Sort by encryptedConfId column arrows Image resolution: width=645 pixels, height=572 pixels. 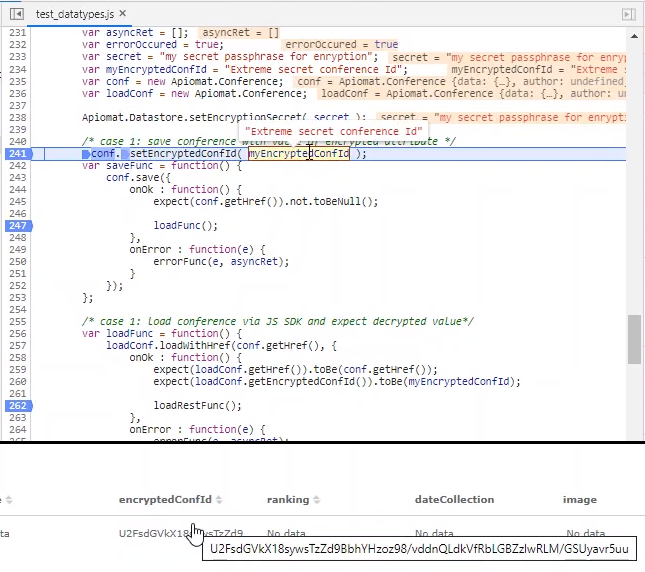[x=219, y=500]
